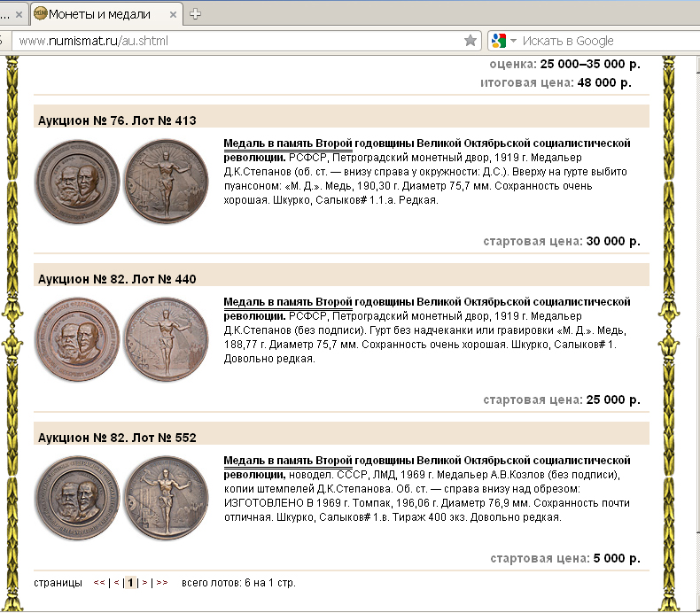Screen dimensions: 700x613
Task: View Lot 552 obverse medal image
Action: coord(78,498)
